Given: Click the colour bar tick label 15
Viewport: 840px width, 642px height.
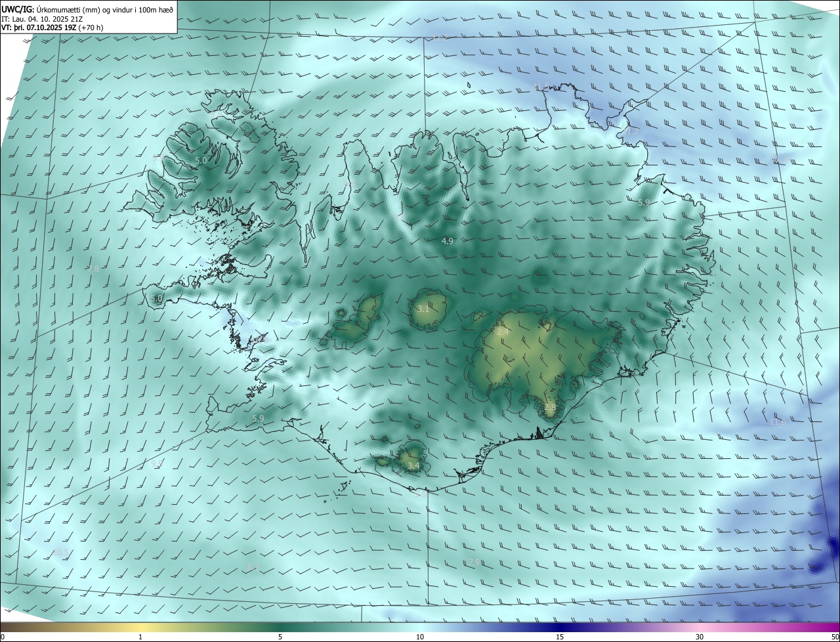Looking at the screenshot, I should click(x=560, y=637).
